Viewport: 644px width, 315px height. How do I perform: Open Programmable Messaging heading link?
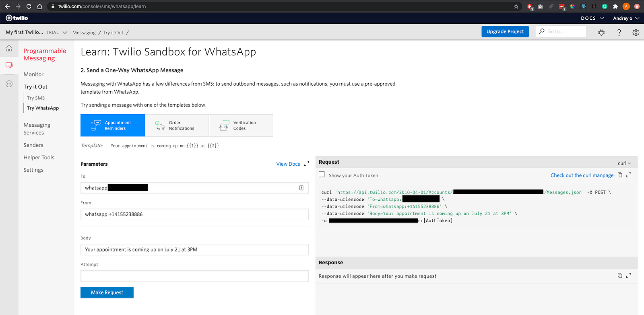45,54
